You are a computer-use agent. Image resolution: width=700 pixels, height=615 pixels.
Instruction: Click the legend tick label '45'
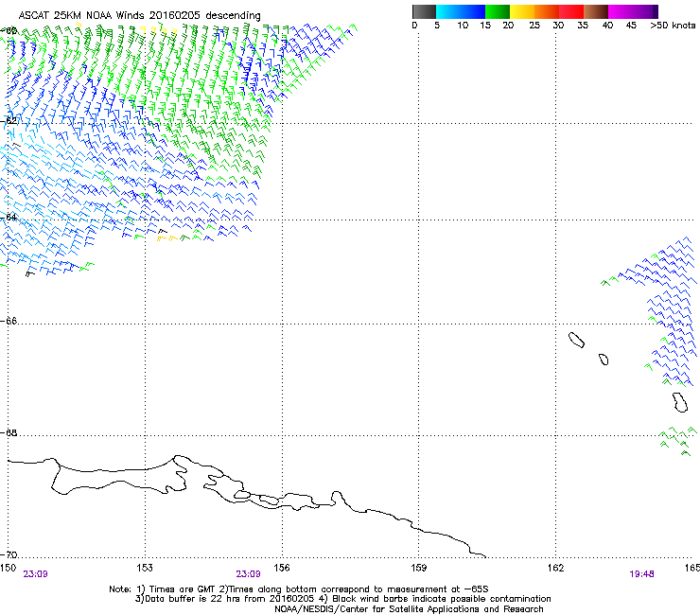tap(631, 25)
